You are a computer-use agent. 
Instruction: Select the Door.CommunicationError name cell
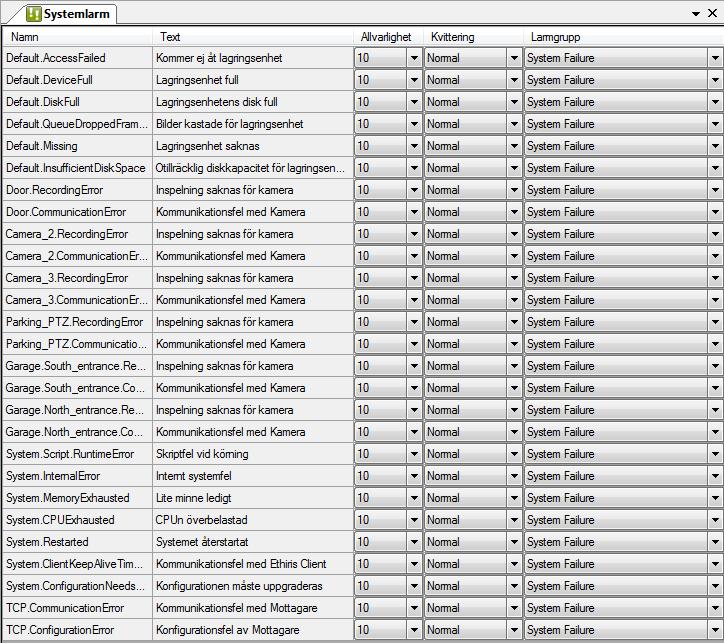(x=77, y=212)
